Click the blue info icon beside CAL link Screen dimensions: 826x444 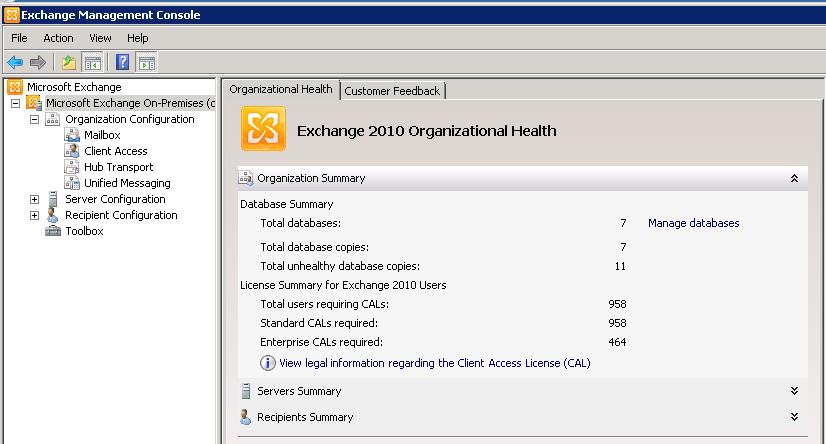pos(268,363)
